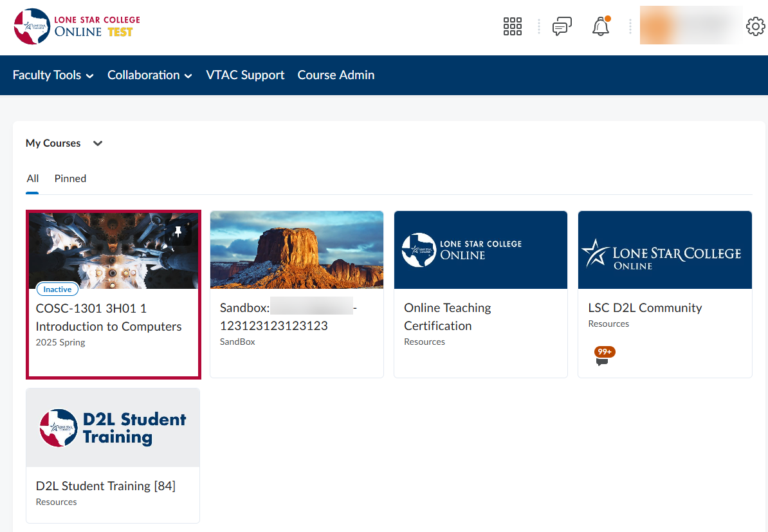Image resolution: width=768 pixels, height=532 pixels.
Task: Click Resources label under Online Teaching Certification
Action: pyautogui.click(x=425, y=342)
